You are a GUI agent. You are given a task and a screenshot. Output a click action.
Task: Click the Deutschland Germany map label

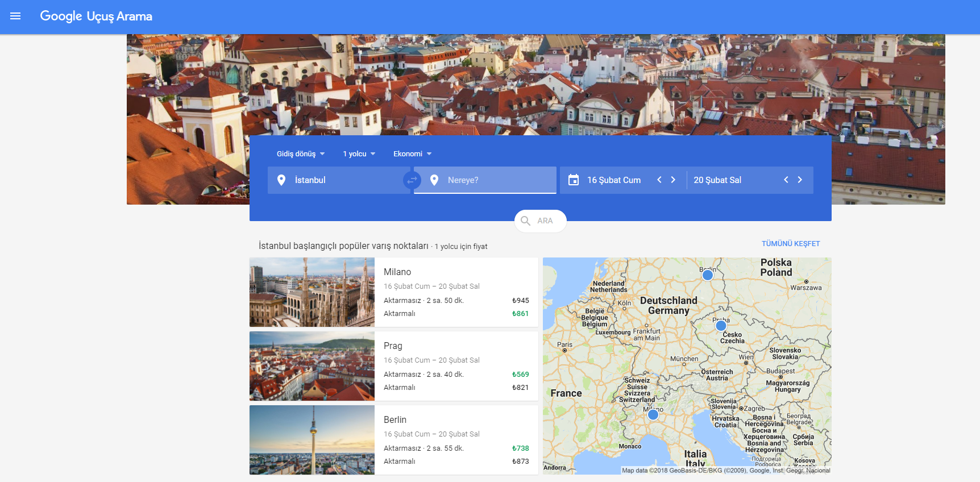pos(668,305)
